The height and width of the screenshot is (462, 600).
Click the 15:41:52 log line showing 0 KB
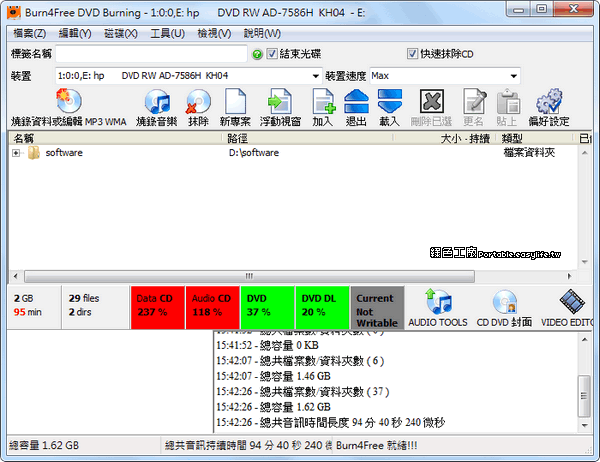tap(267, 345)
